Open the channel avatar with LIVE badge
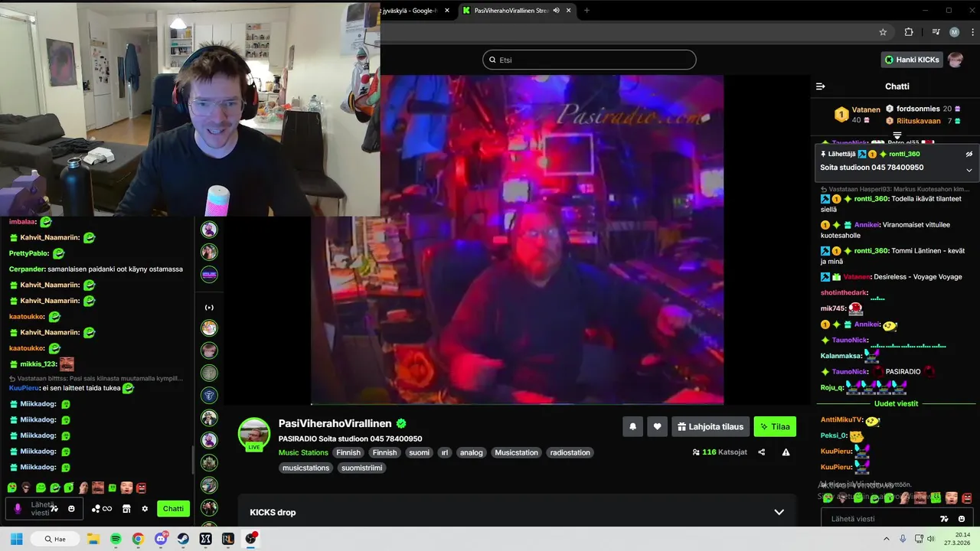The height and width of the screenshot is (551, 980). point(254,435)
